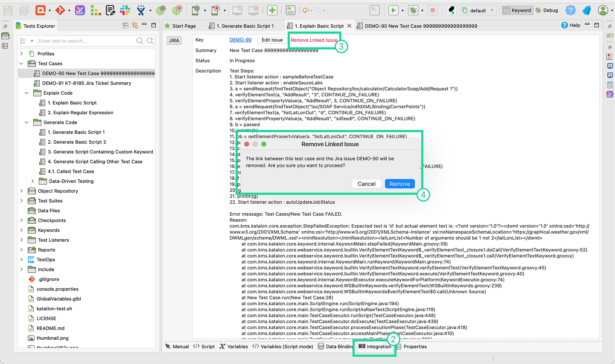Image resolution: width=615 pixels, height=364 pixels.
Task: Open the orange Katalon TestOps toolbar icon
Action: point(41,10)
